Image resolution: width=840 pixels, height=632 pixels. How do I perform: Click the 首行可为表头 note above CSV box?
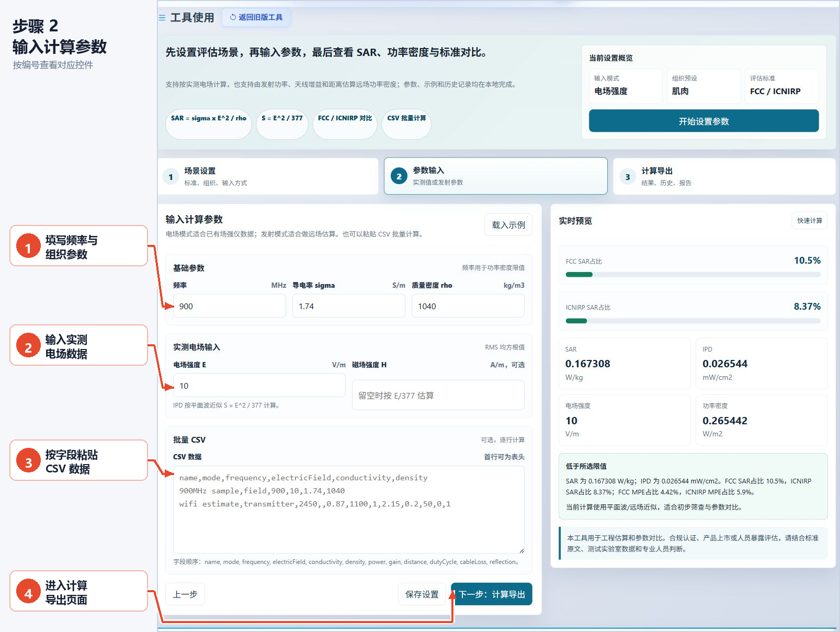[x=504, y=457]
